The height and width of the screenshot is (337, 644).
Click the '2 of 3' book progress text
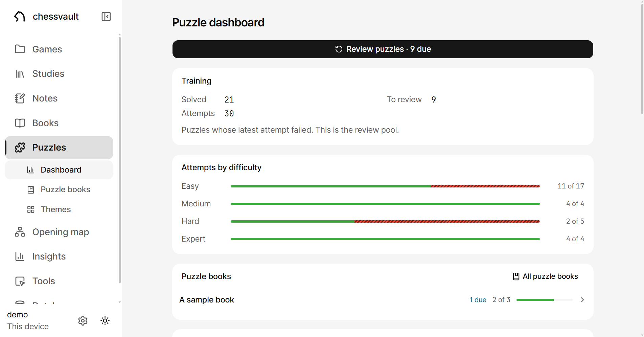click(501, 300)
